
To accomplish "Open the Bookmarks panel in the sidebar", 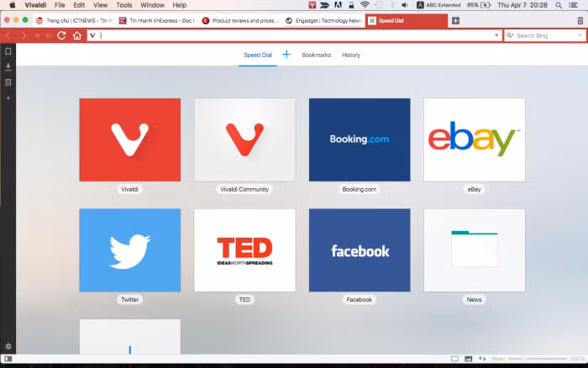I will pyautogui.click(x=8, y=51).
